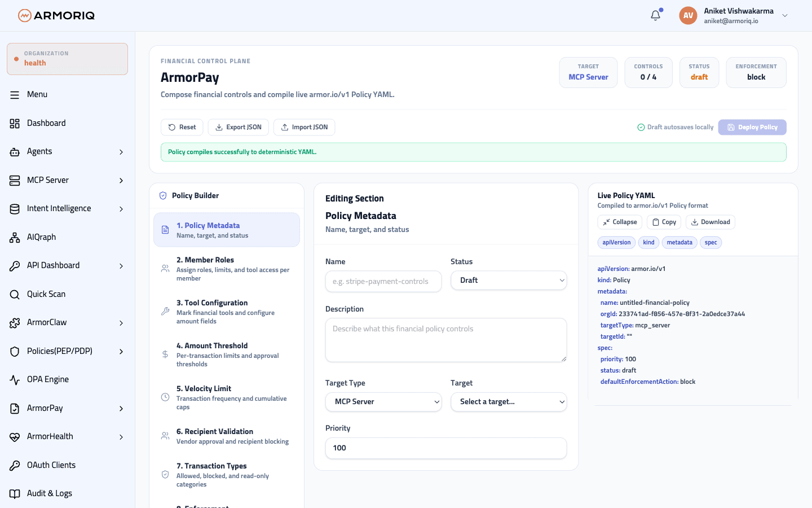
Task: Toggle the Menu hamburger icon
Action: [15, 95]
